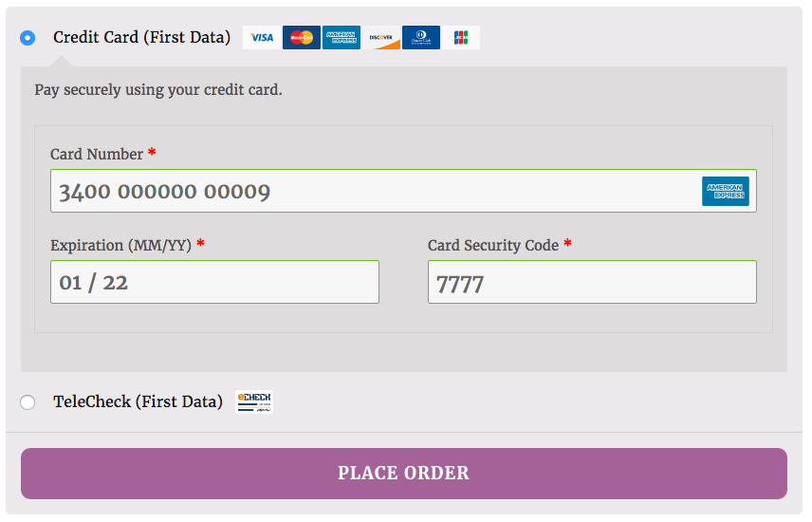Click the Credit Card (First Data) label
812x522 pixels.
pos(141,38)
